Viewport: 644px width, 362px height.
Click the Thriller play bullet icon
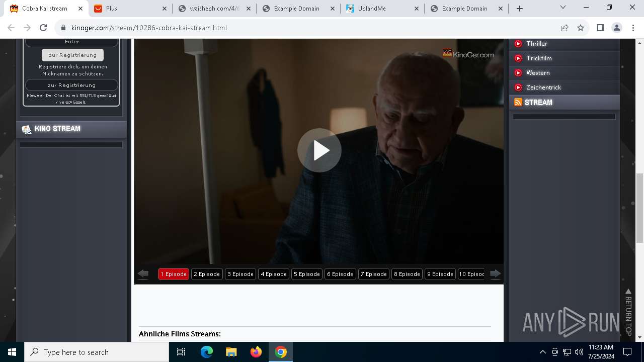click(x=518, y=44)
